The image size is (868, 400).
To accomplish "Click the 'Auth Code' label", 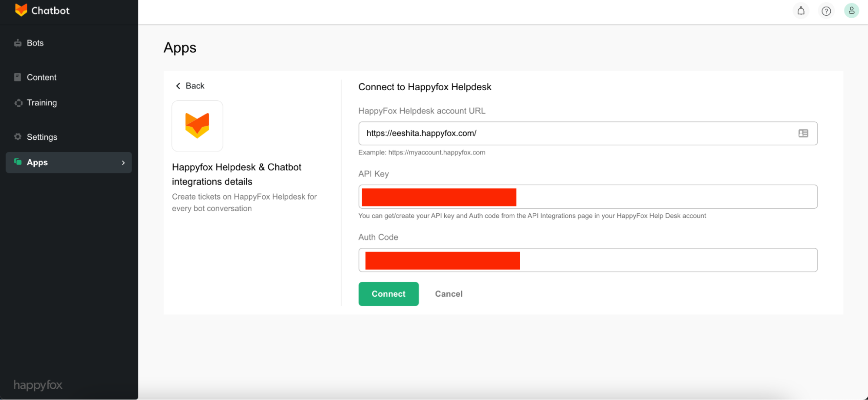I will [x=378, y=237].
